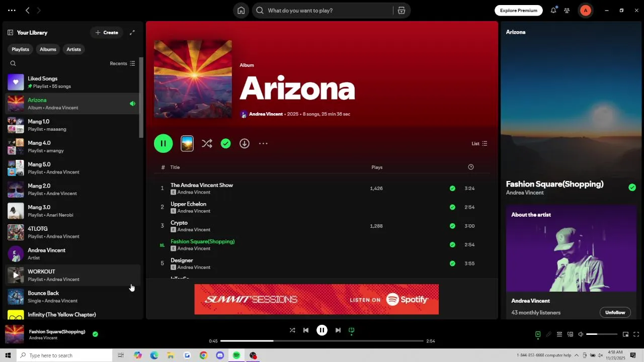Mute using the speaker icon in player
This screenshot has width=644, height=362.
point(581,334)
